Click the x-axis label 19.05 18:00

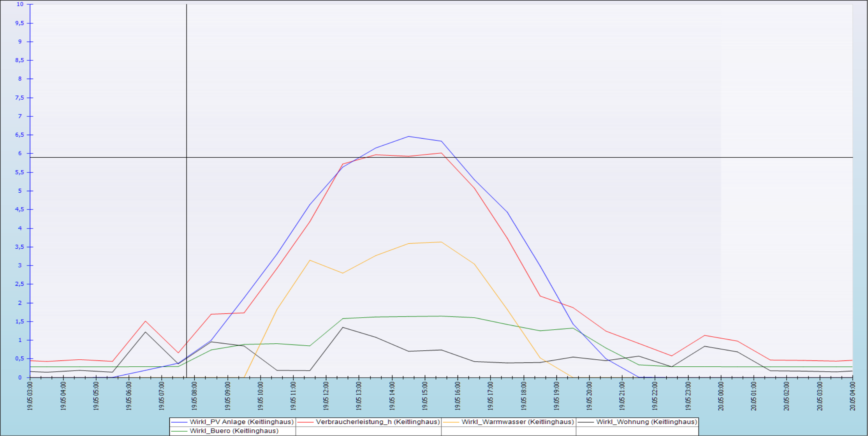pos(524,396)
